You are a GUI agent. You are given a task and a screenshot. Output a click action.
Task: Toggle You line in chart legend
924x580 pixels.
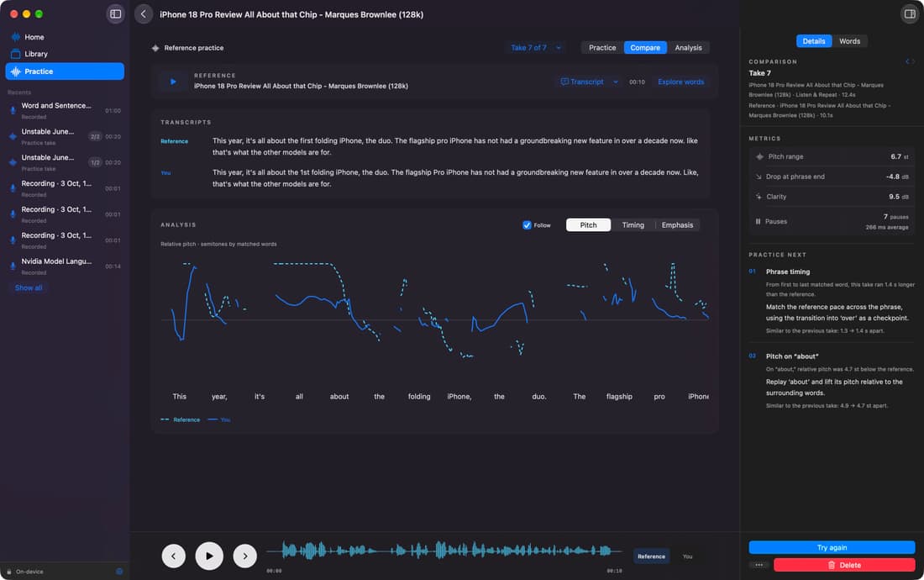point(219,419)
